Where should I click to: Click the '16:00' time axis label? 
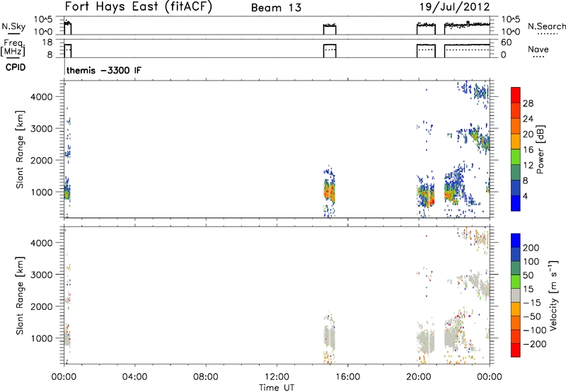click(347, 377)
